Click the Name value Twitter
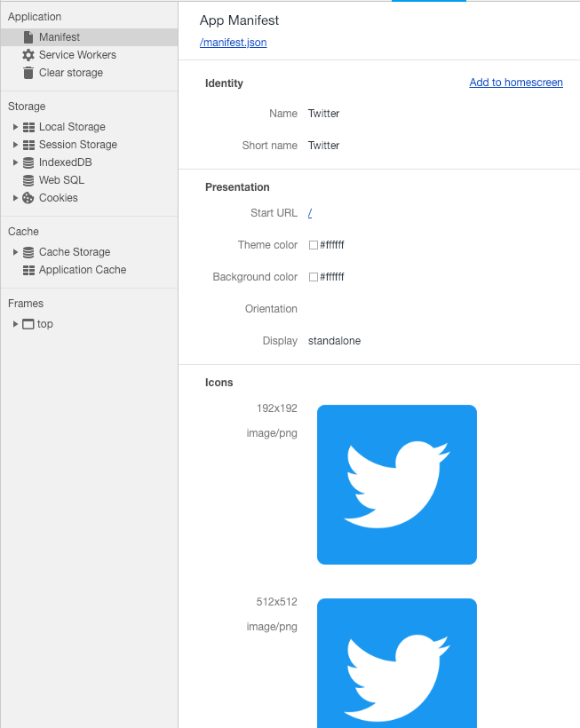This screenshot has width=580, height=728. [x=323, y=114]
